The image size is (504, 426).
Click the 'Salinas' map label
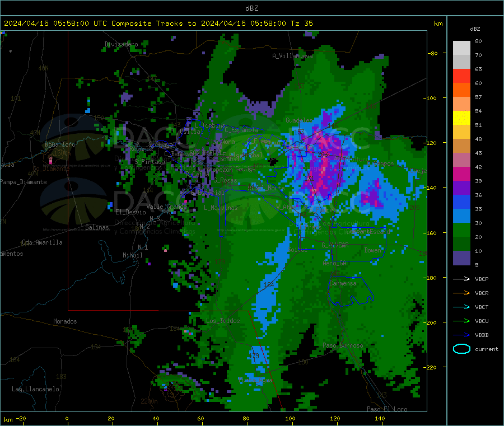[x=97, y=227]
